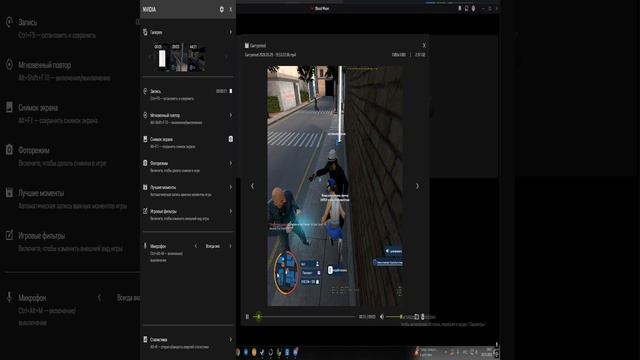This screenshot has height=360, width=640.
Task: Select the Фоторежим row label
Action: tap(159, 163)
